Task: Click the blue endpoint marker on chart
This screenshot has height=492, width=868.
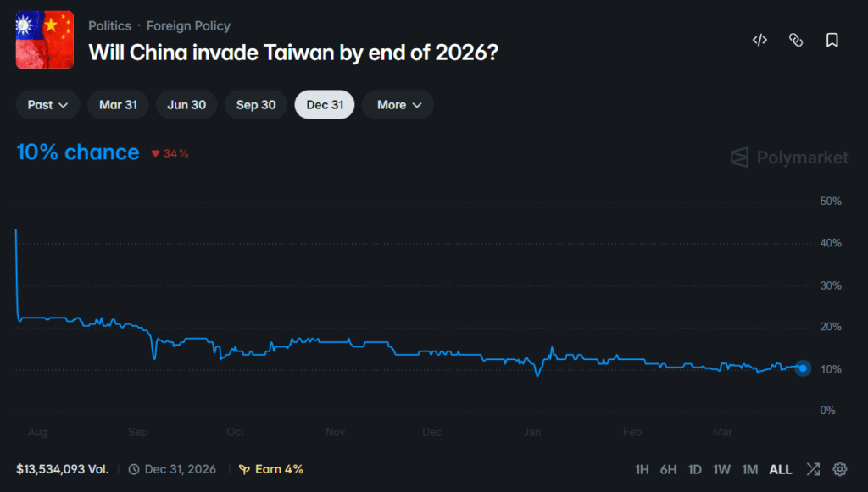Action: click(x=803, y=368)
